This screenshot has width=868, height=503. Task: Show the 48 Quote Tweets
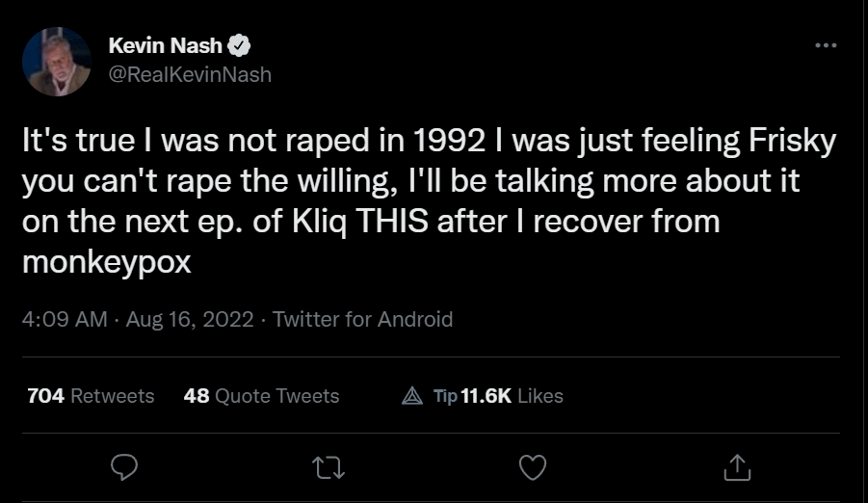pyautogui.click(x=261, y=396)
